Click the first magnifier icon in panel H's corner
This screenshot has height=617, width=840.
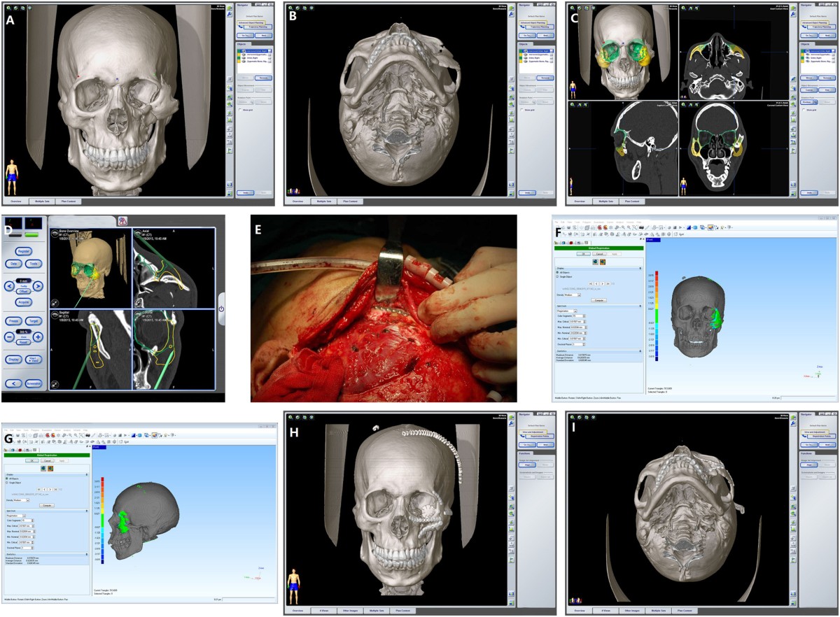[x=290, y=417]
